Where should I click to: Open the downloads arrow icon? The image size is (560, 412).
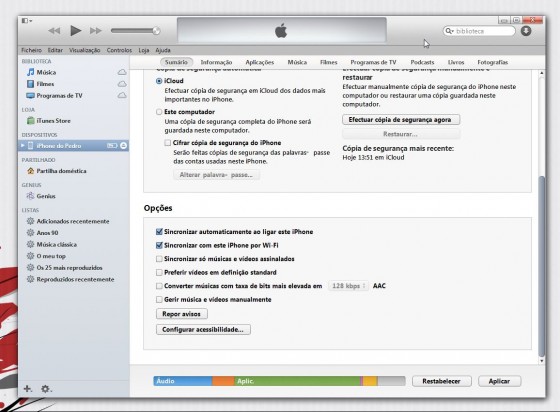pos(526,31)
